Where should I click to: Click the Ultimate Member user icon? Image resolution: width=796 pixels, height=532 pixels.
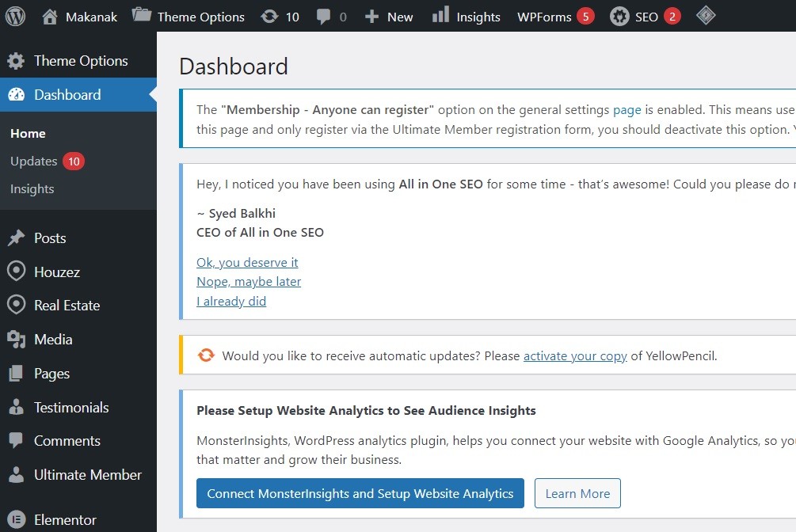[17, 474]
